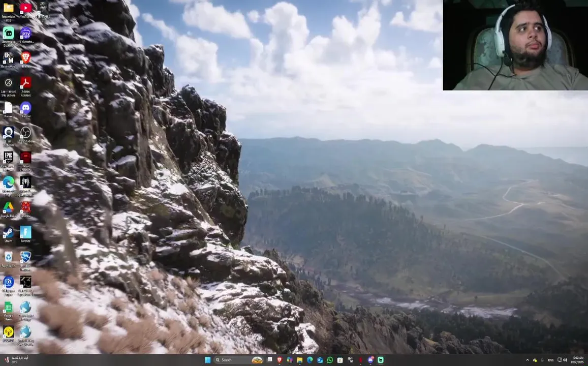The height and width of the screenshot is (366, 588).
Task: Open Microsoft Edge from the taskbar
Action: pyautogui.click(x=310, y=360)
